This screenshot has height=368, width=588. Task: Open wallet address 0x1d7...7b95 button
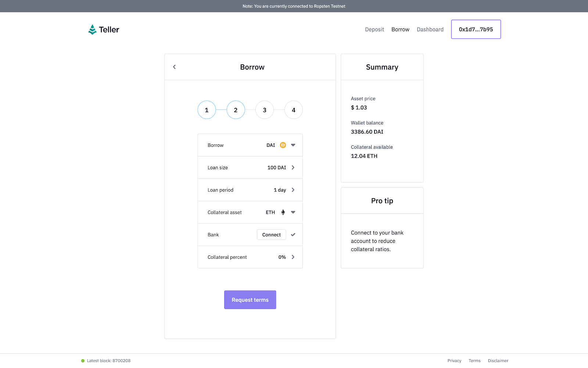click(x=476, y=29)
